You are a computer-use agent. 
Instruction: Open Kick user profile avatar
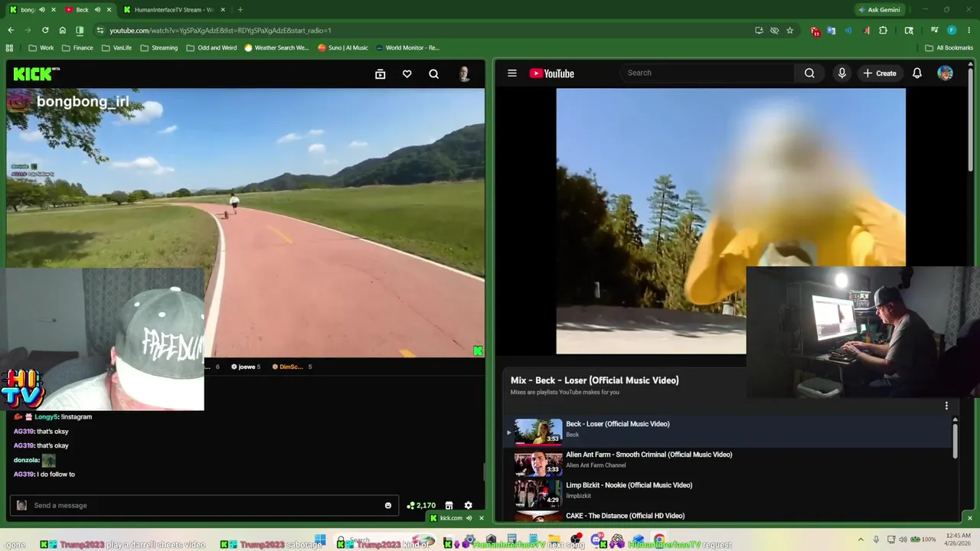(x=464, y=74)
